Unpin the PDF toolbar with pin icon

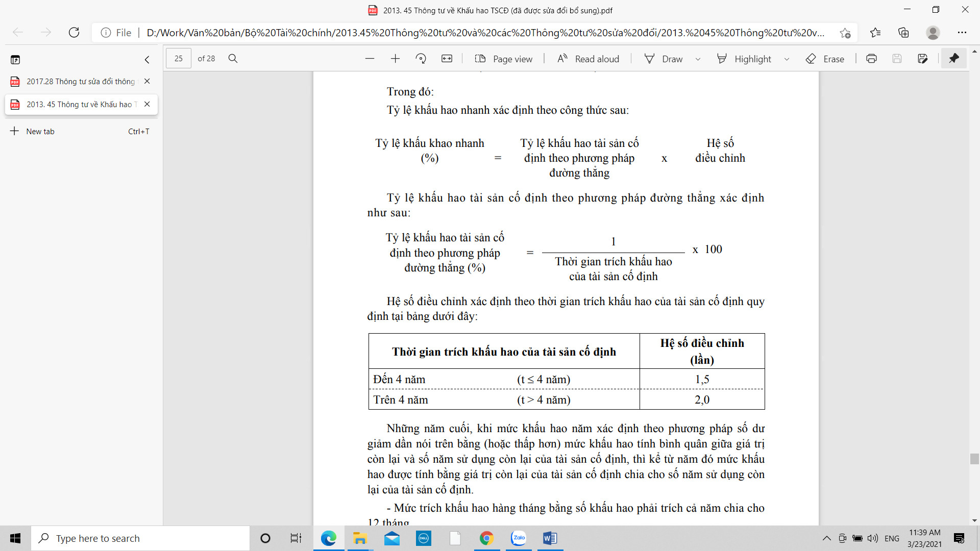pos(953,59)
